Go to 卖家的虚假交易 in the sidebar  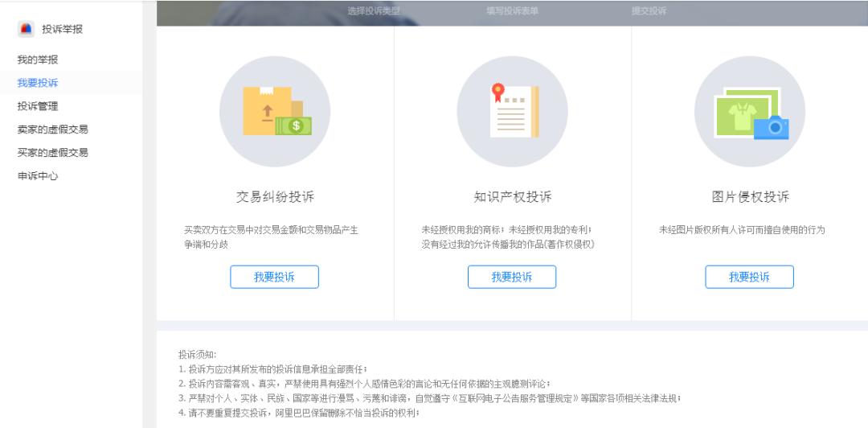pos(52,130)
